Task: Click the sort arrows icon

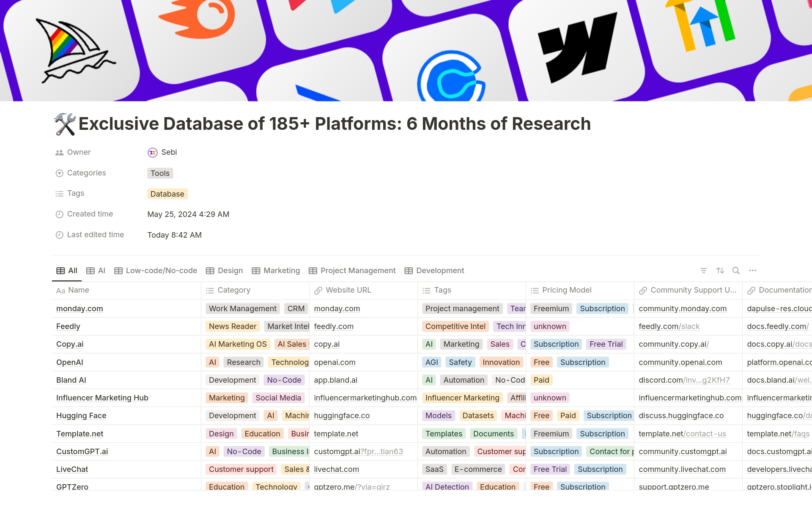Action: [x=720, y=271]
